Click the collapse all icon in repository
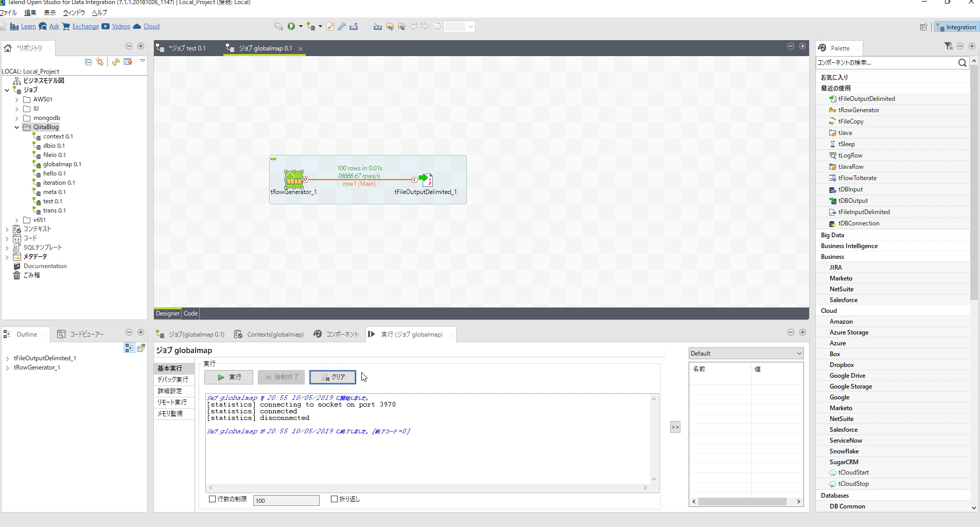Screen dimensions: 980x527 click(88, 62)
